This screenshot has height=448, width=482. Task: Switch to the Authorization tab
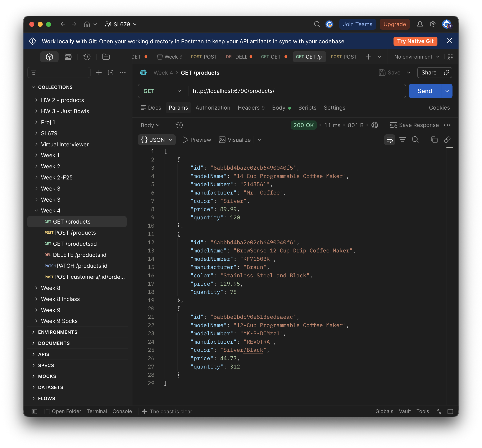tap(213, 108)
